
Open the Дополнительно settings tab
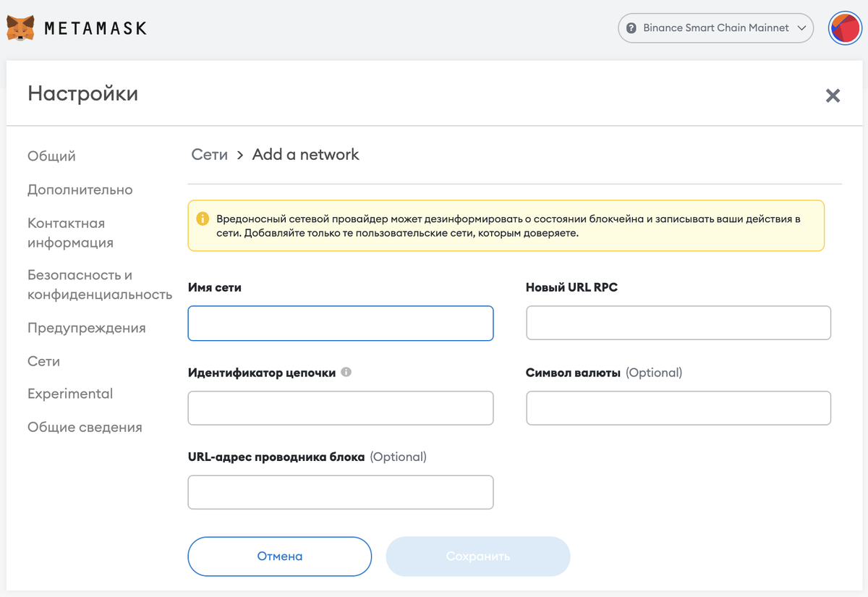coord(80,190)
